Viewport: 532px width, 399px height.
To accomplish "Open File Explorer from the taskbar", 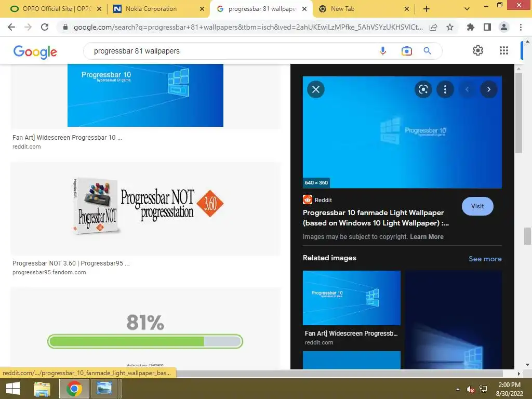I will click(42, 389).
